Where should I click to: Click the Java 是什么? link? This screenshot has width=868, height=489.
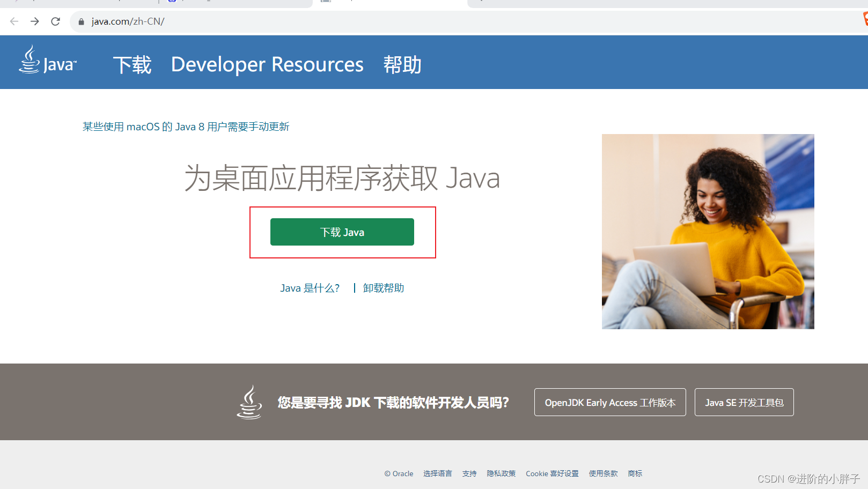(x=310, y=288)
